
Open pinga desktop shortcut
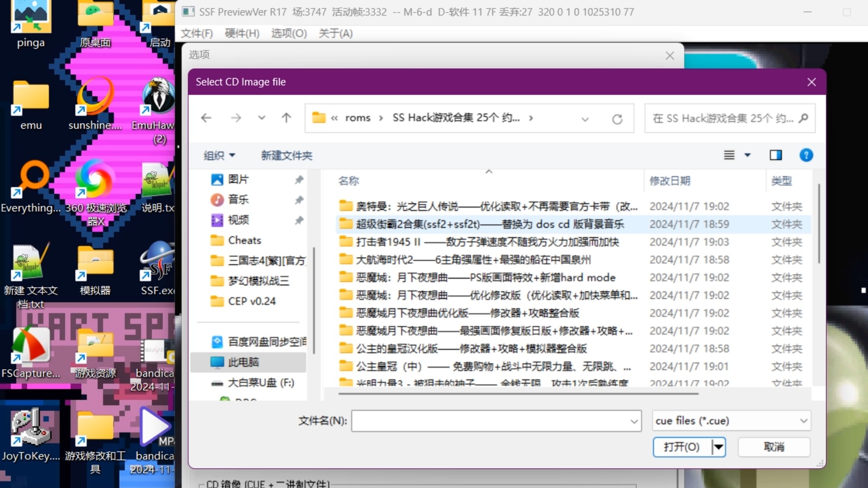coord(31,23)
